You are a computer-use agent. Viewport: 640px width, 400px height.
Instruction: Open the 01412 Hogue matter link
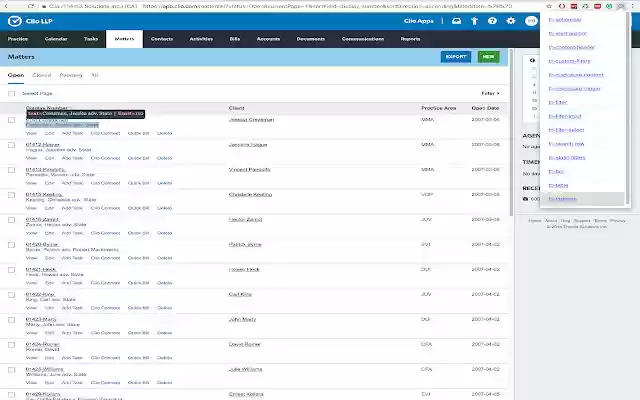(42, 144)
